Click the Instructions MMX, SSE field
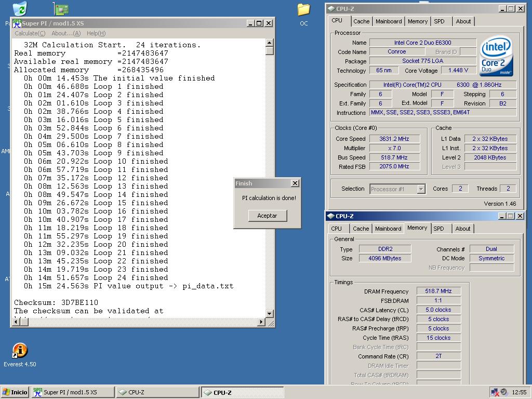 pyautogui.click(x=443, y=112)
